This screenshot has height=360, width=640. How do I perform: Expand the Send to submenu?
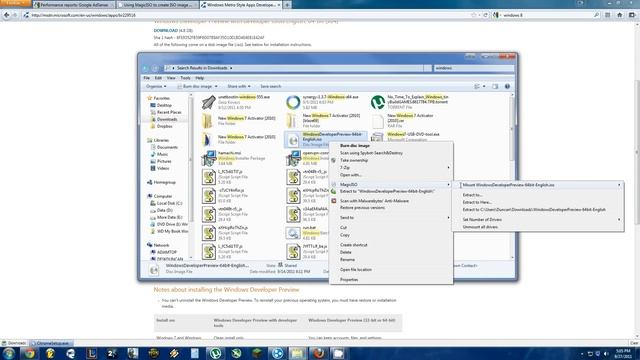coord(448,218)
